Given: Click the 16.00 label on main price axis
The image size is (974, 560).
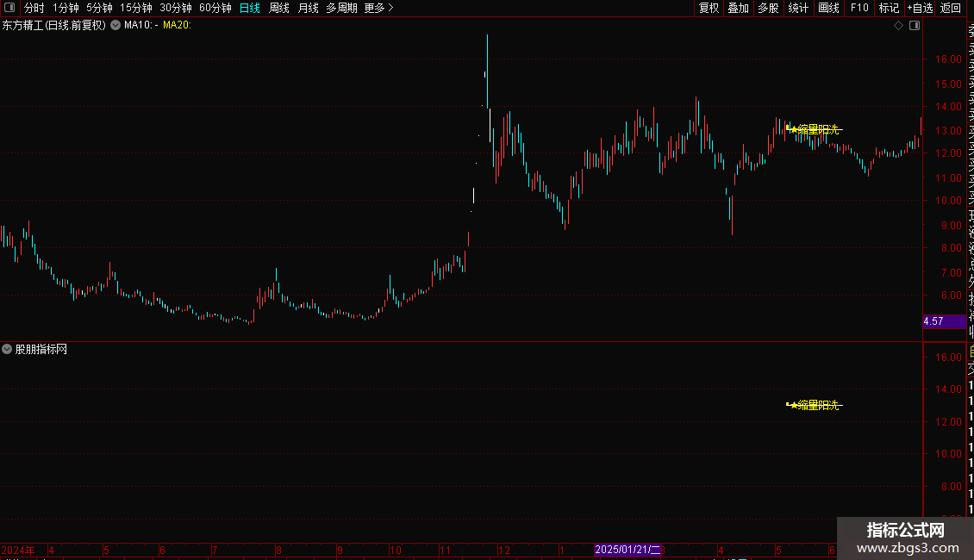Looking at the screenshot, I should point(948,59).
